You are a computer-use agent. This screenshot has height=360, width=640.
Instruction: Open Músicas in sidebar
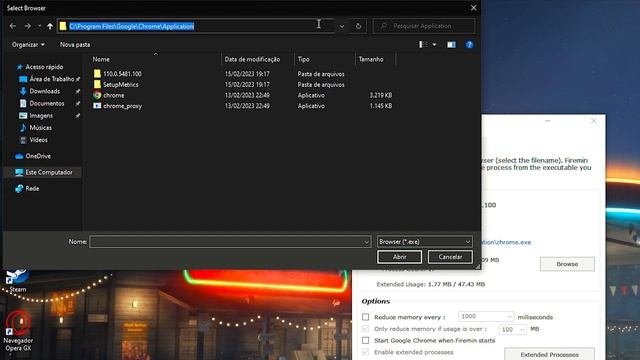pos(40,128)
